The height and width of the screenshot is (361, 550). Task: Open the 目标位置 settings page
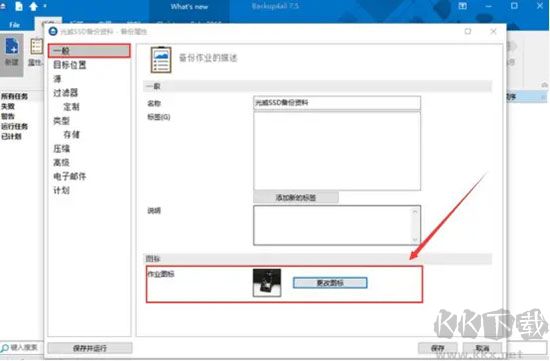(x=69, y=65)
